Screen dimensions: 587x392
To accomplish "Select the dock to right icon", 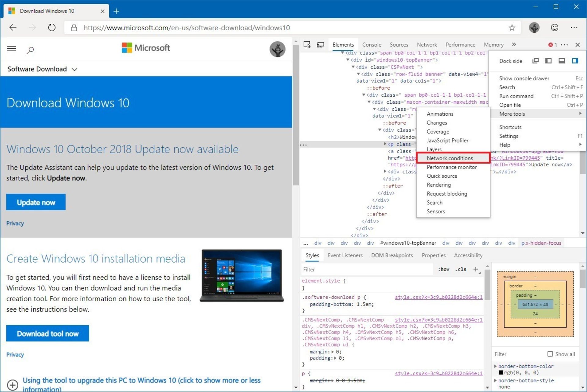I will pyautogui.click(x=577, y=61).
